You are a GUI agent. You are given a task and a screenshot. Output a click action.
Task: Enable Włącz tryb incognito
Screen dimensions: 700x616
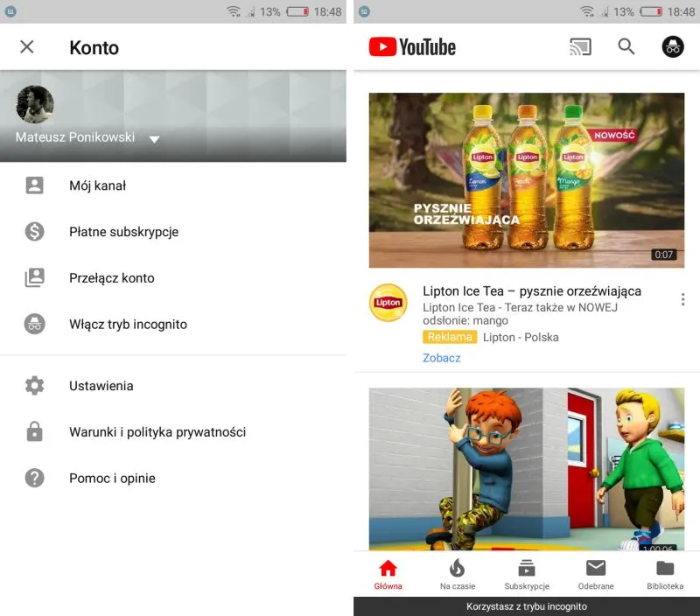[127, 324]
